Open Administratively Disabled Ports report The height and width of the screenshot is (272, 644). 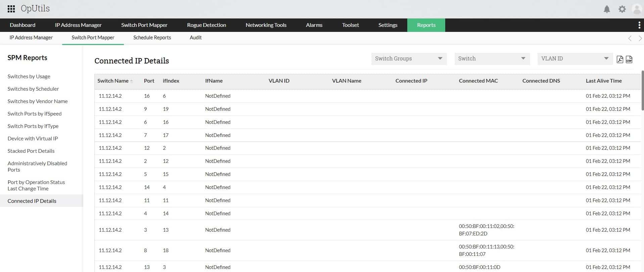tap(37, 167)
